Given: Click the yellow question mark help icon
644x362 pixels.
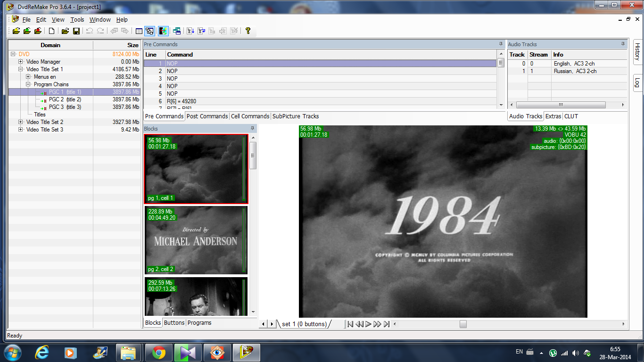Looking at the screenshot, I should 248,31.
